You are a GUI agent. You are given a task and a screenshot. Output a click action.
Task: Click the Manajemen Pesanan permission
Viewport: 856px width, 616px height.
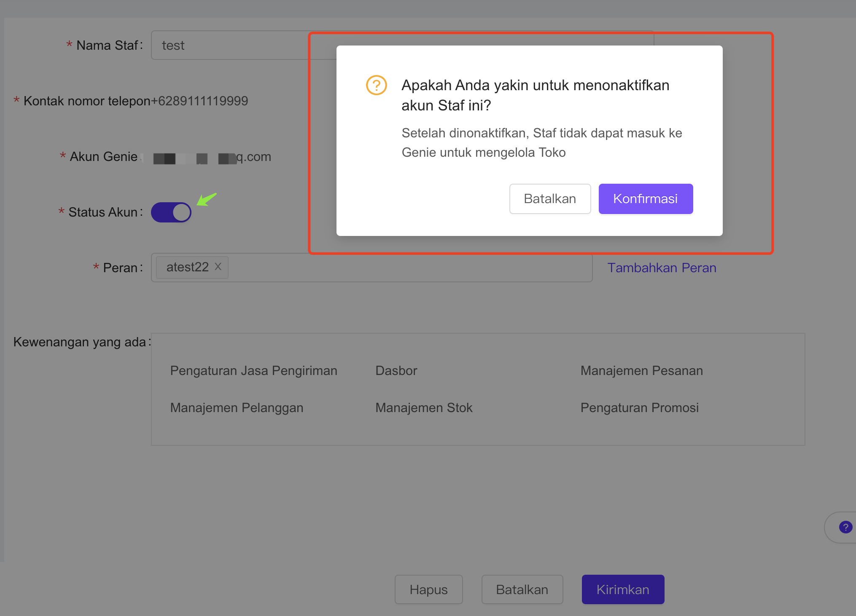point(641,371)
